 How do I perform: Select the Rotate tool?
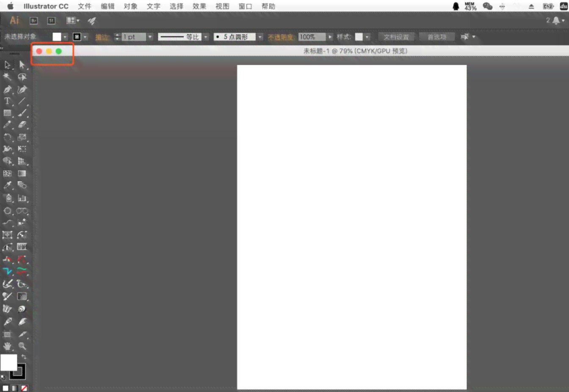click(x=8, y=137)
